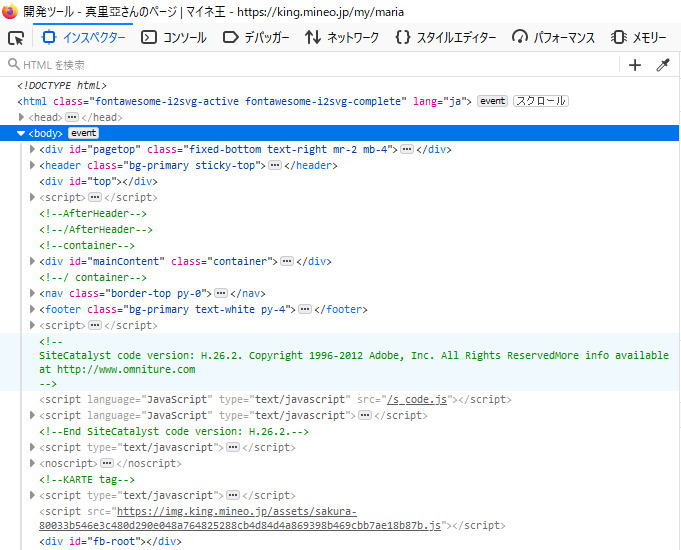Collapse the body element node
681x550 pixels.
point(21,133)
